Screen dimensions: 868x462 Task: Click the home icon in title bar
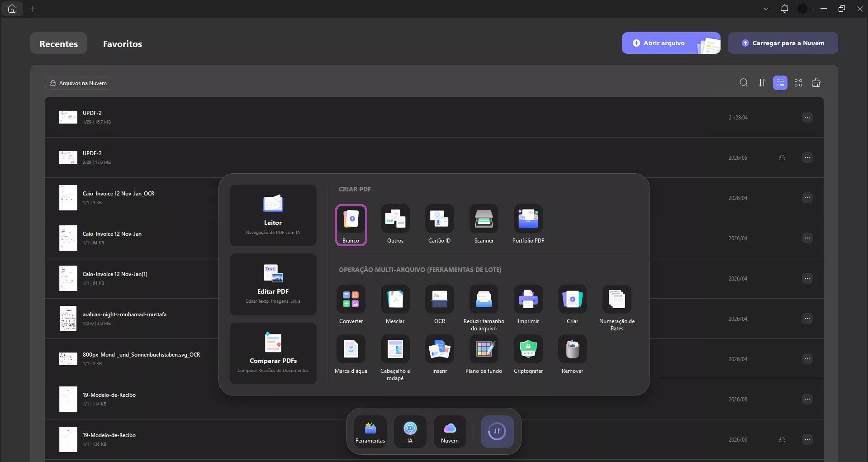pyautogui.click(x=12, y=9)
